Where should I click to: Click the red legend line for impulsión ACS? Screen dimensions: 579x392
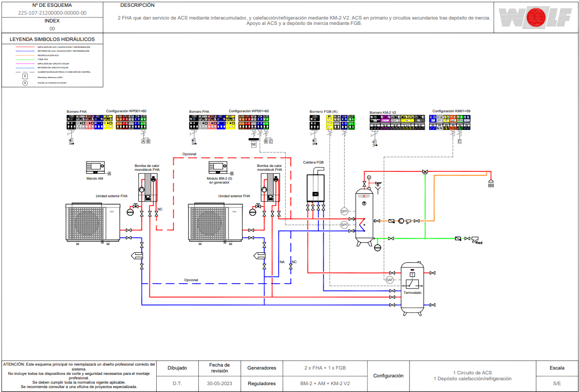pos(25,47)
